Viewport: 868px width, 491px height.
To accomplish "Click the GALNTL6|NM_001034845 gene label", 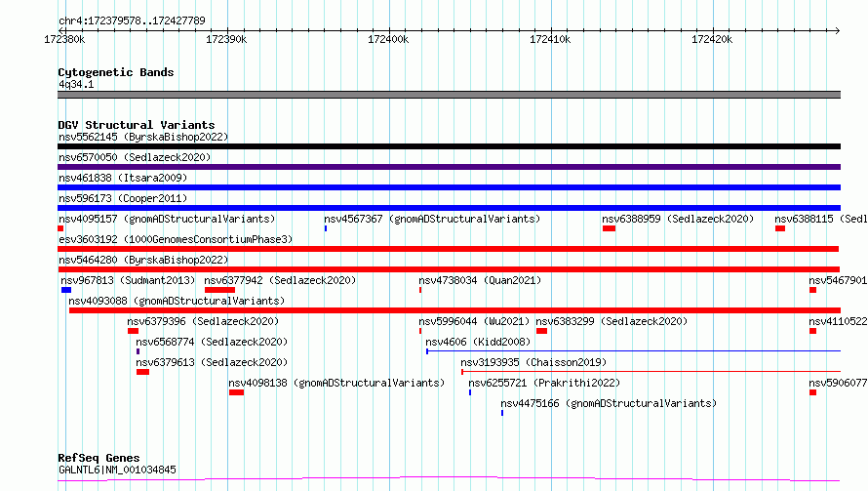I will (117, 470).
